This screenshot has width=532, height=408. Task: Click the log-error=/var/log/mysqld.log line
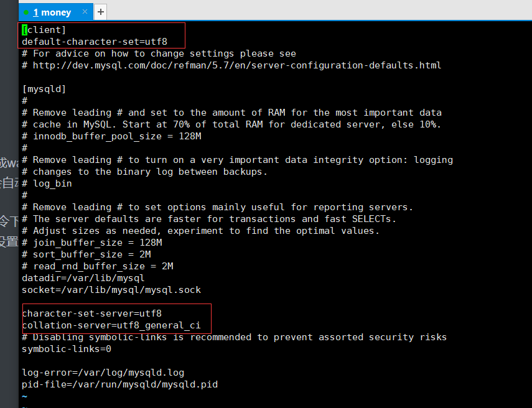click(103, 373)
